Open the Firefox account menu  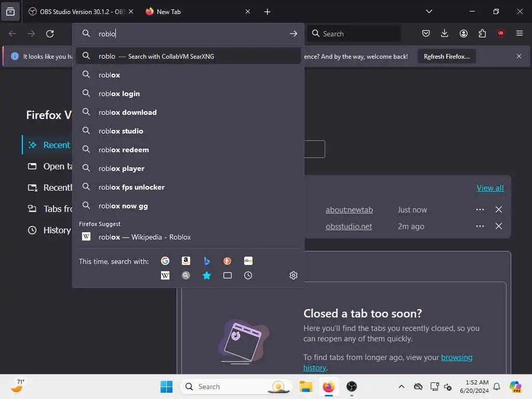coord(463,33)
